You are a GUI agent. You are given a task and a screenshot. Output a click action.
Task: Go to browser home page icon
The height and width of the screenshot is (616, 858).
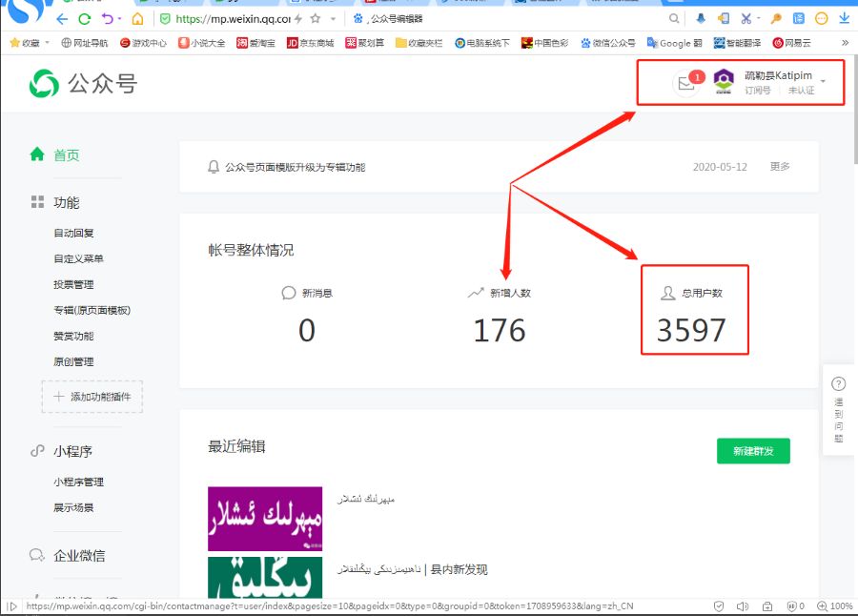[138, 18]
